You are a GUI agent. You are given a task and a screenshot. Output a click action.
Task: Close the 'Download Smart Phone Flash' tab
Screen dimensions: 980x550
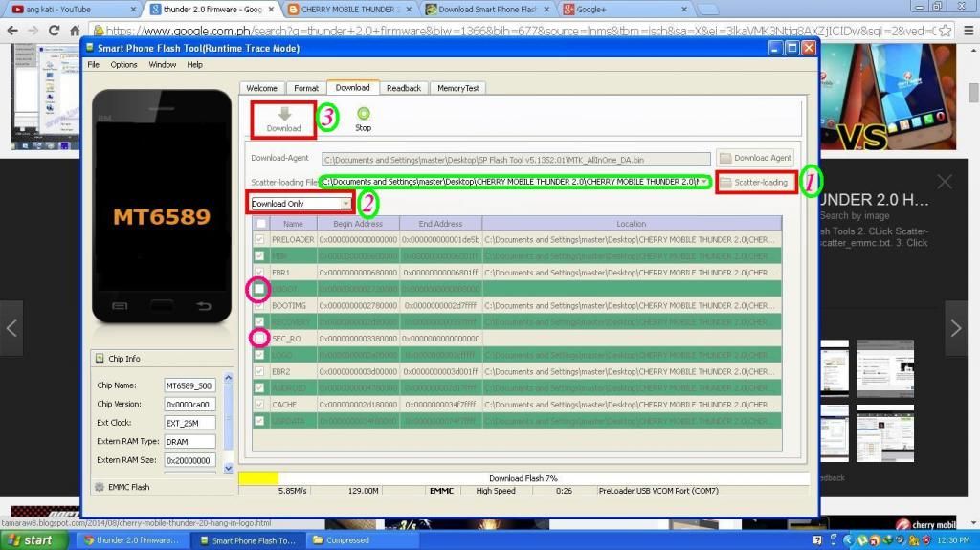point(546,10)
